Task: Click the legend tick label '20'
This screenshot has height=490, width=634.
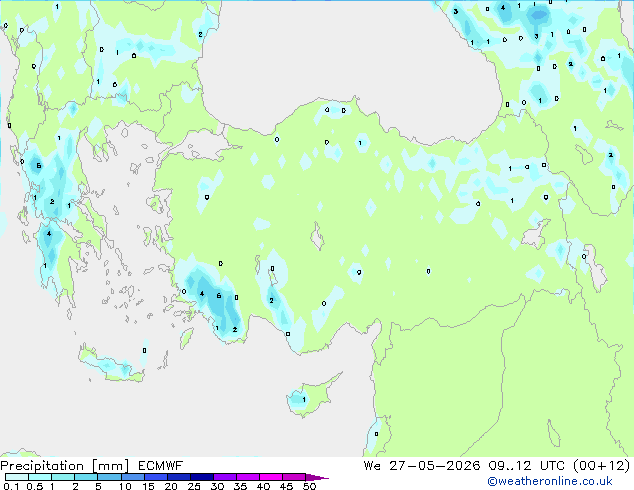Action: point(171,486)
